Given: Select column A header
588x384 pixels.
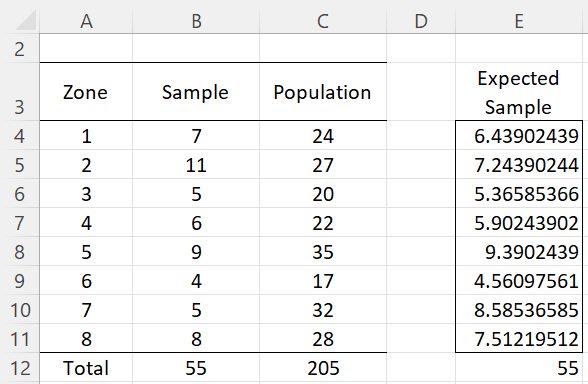Looking at the screenshot, I should [x=86, y=21].
